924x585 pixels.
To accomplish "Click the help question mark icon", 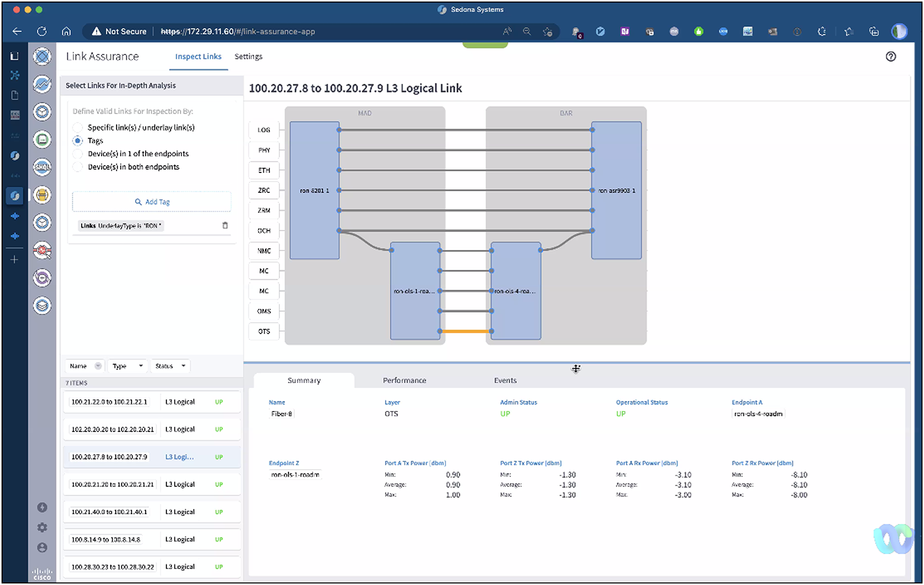I will (x=891, y=56).
